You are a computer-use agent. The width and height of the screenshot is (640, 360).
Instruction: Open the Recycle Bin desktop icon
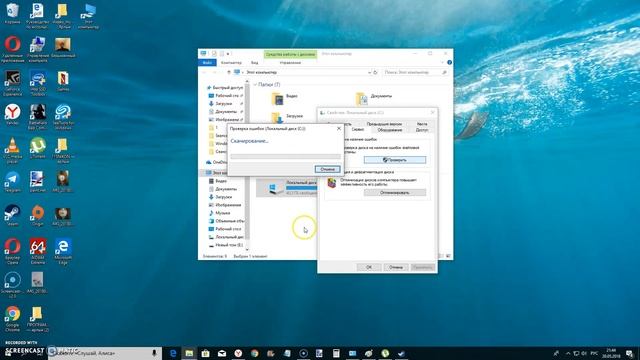(12, 13)
